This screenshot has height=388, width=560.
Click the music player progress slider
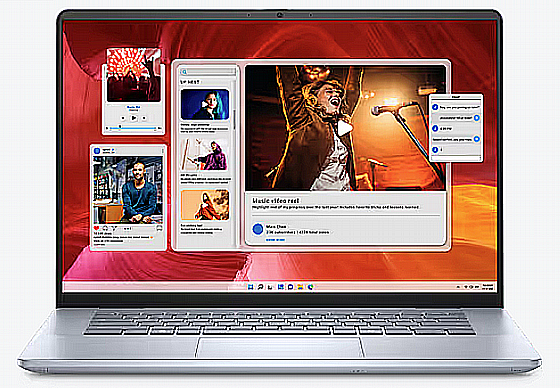[132, 128]
